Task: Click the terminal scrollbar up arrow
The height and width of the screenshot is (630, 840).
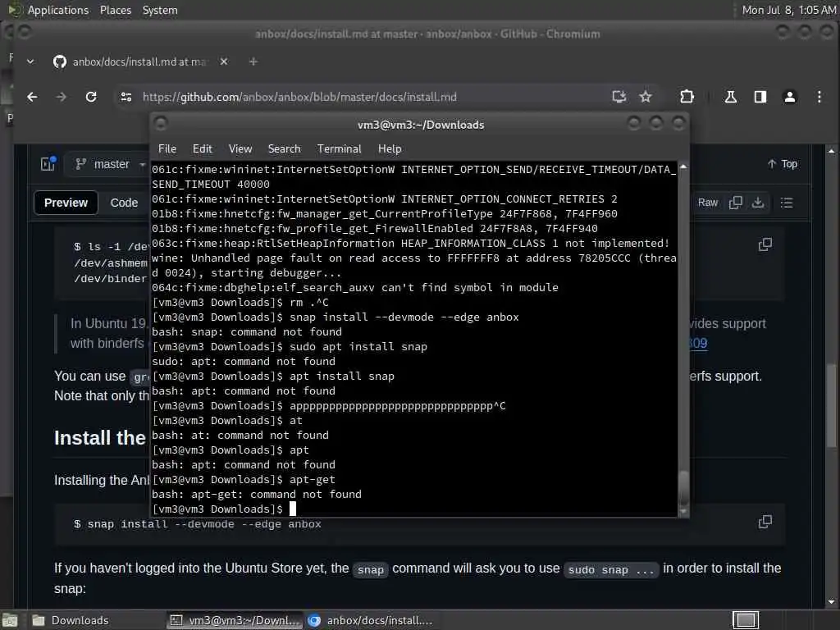Action: [x=683, y=167]
